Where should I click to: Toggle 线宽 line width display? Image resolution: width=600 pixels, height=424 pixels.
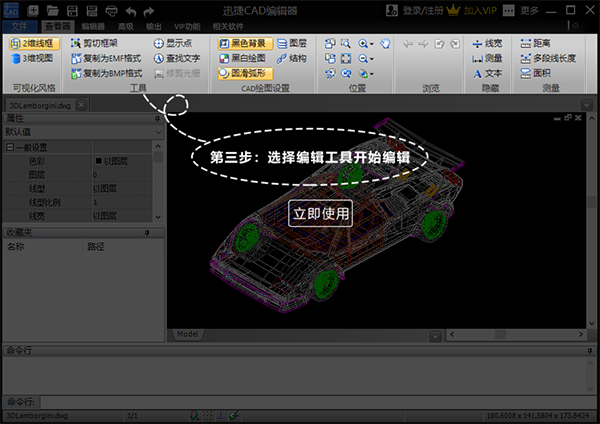(x=487, y=43)
